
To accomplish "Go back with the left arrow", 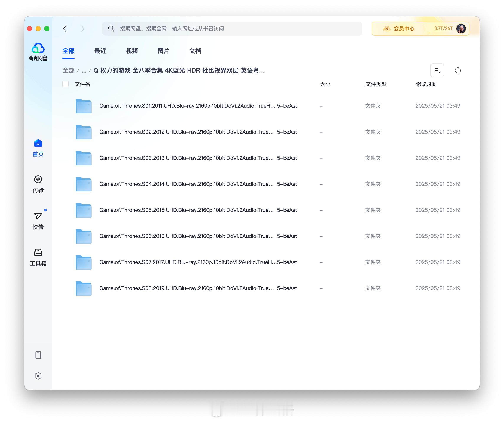I will [x=65, y=29].
